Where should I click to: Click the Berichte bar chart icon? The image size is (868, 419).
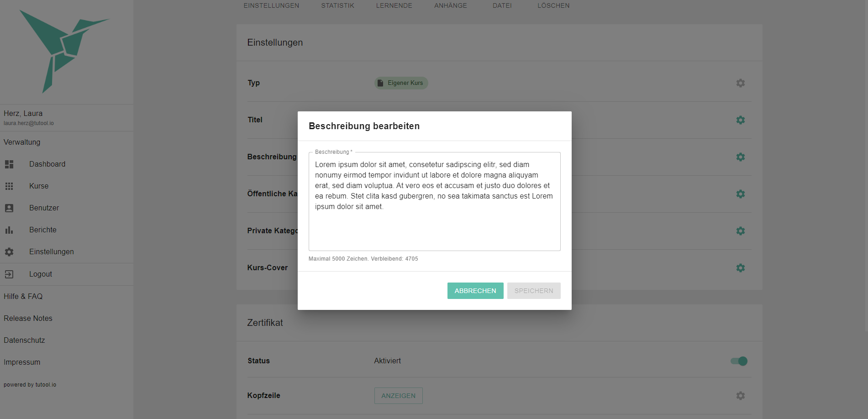pos(9,230)
